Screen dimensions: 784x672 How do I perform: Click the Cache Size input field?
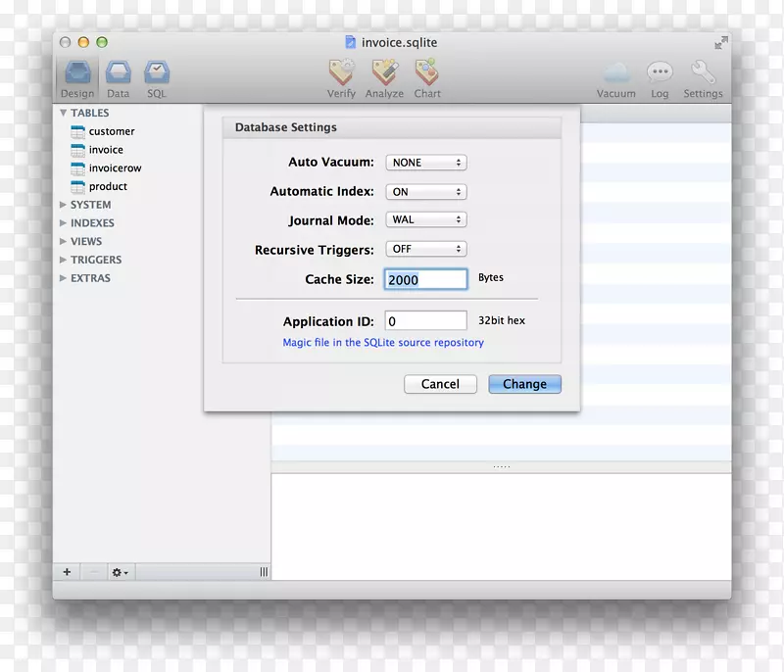click(x=425, y=280)
